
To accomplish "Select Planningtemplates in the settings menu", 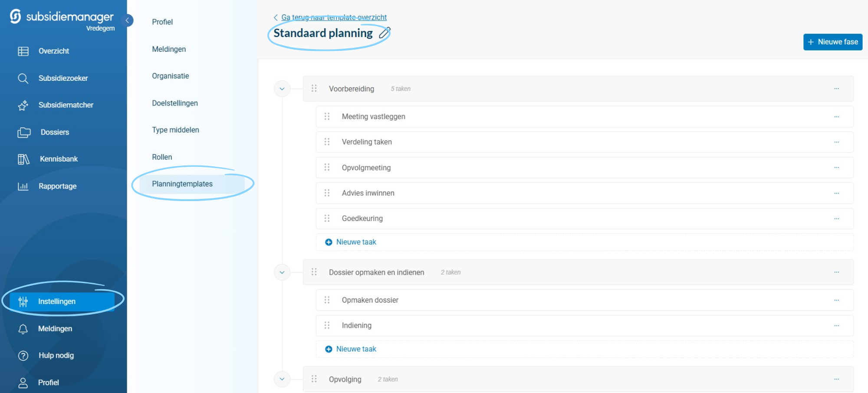I will [x=182, y=184].
